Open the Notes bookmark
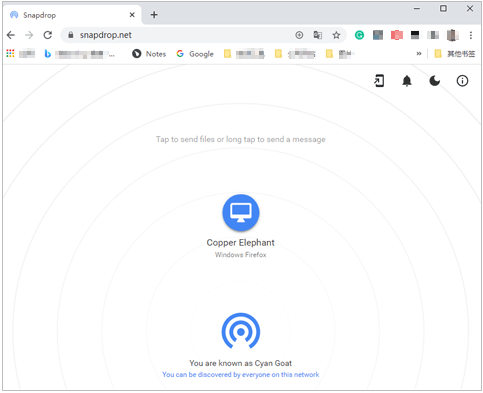 [149, 54]
